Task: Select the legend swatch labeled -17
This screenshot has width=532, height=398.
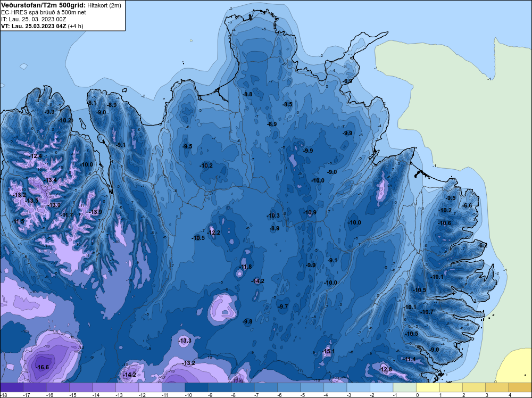Action: [35, 387]
